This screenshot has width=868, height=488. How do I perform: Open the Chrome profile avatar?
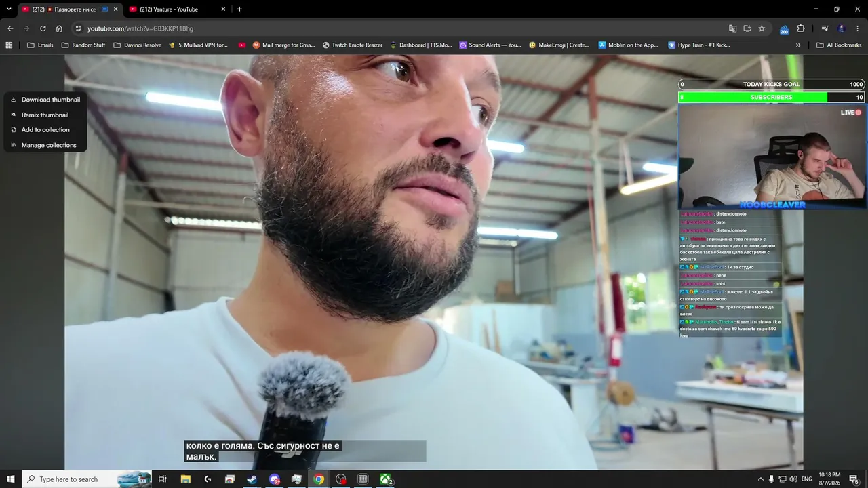pyautogui.click(x=842, y=28)
